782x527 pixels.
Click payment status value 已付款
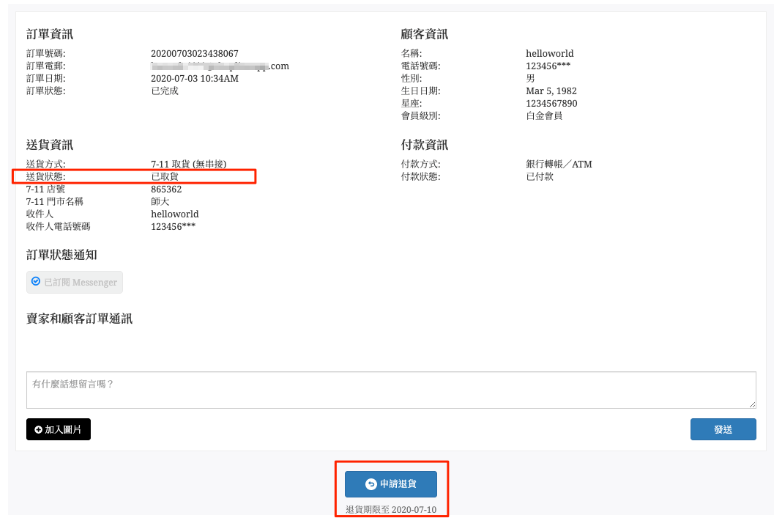click(540, 176)
